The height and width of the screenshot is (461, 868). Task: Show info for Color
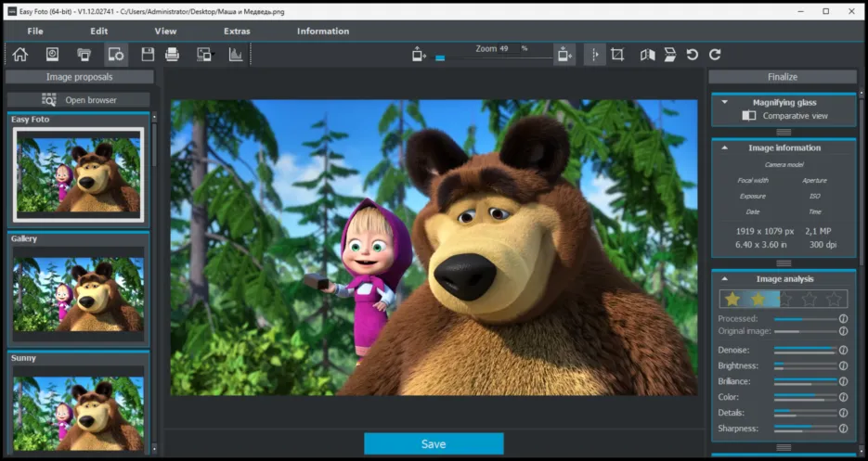coord(843,397)
